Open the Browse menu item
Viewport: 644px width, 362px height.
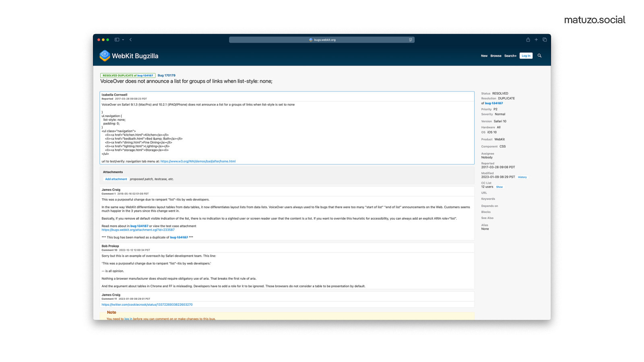coord(495,56)
